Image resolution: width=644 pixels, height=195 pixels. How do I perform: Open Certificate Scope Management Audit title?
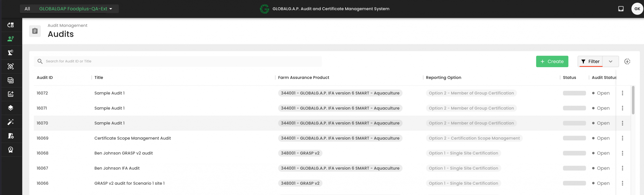click(133, 138)
